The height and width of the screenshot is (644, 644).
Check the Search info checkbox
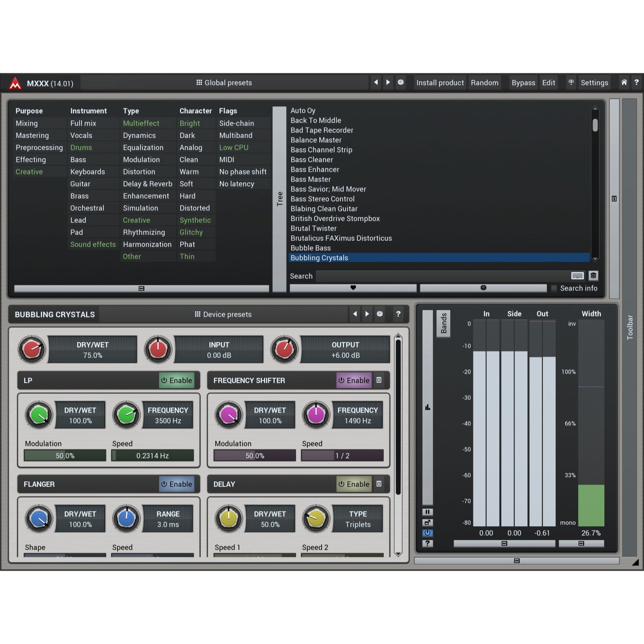coord(554,288)
